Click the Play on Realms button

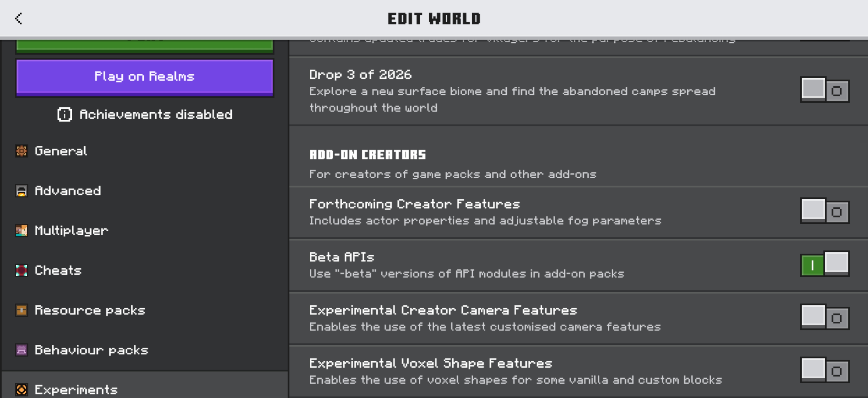145,78
